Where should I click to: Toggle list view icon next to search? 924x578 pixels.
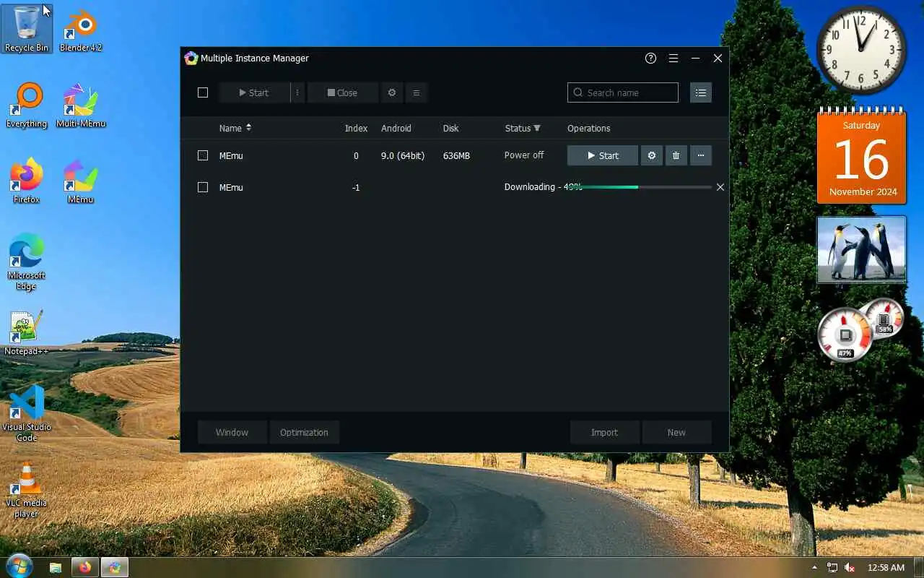pos(700,92)
